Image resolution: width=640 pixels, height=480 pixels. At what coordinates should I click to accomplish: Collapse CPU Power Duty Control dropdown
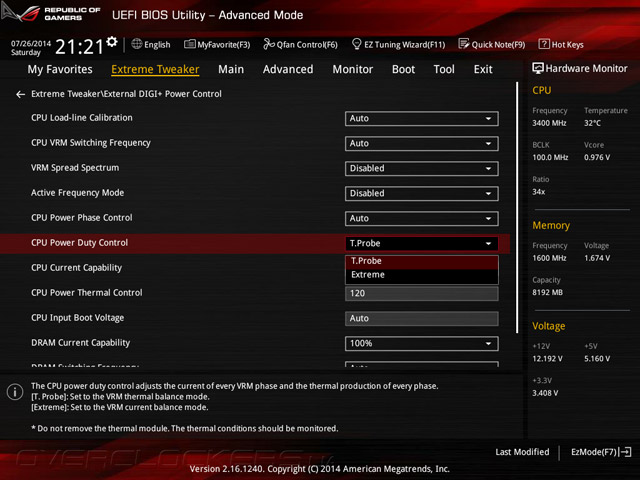(422, 243)
